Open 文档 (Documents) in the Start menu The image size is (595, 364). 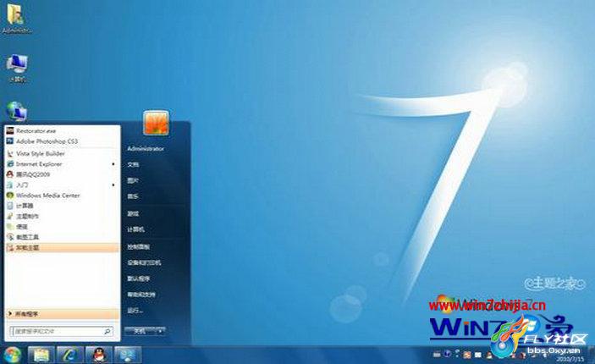click(133, 165)
